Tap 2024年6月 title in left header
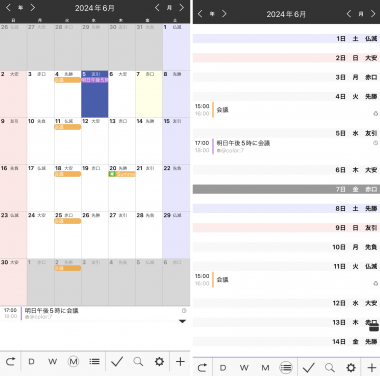The height and width of the screenshot is (376, 380). (x=95, y=8)
